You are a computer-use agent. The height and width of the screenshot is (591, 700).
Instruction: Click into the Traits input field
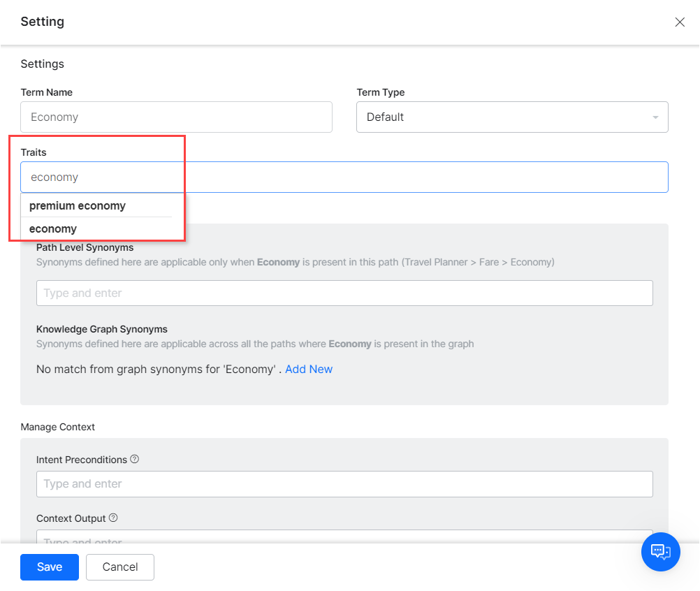click(419, 177)
